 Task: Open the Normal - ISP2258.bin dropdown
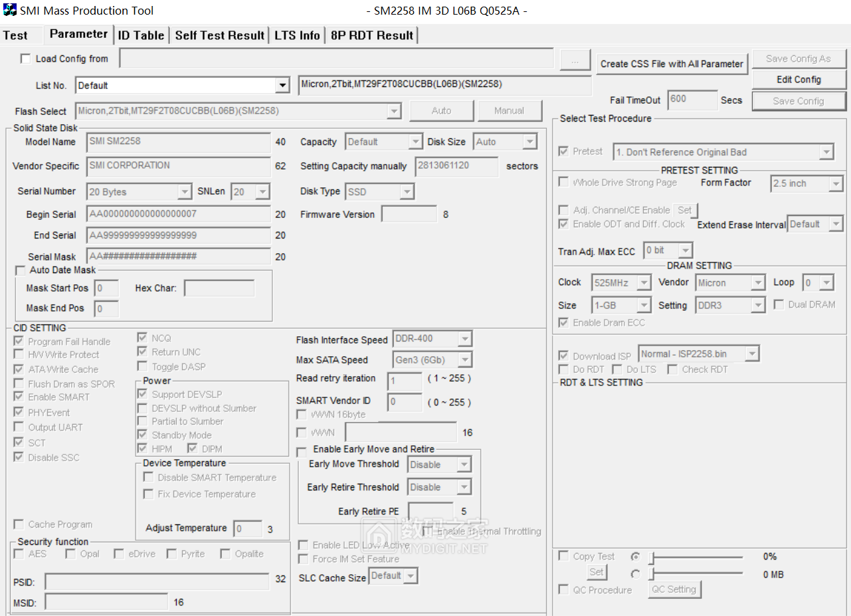(698, 354)
